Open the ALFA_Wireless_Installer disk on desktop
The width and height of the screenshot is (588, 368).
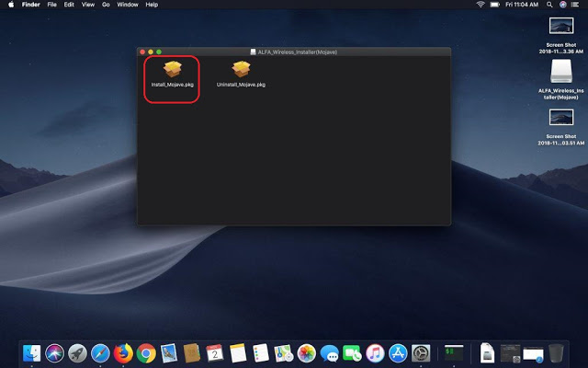coord(561,72)
